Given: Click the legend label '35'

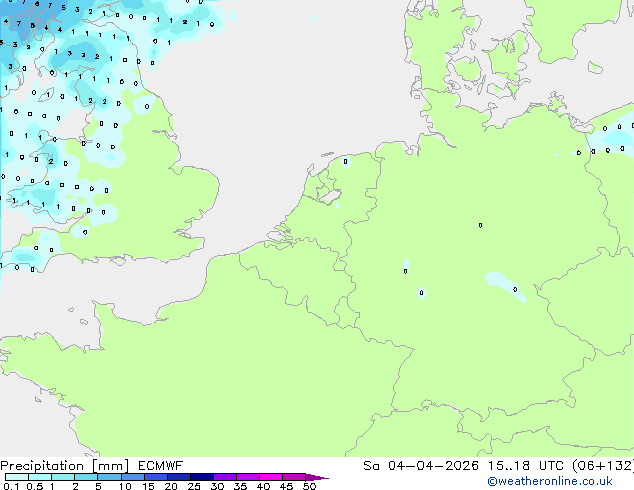Looking at the screenshot, I should tap(240, 486).
